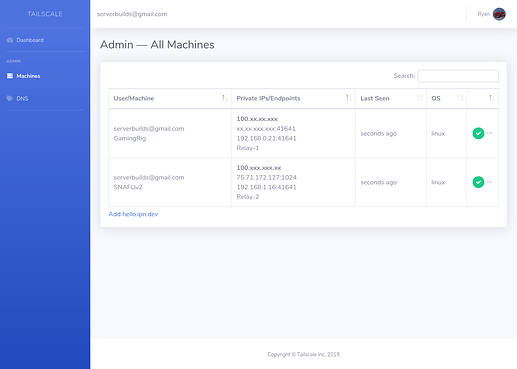This screenshot has width=517, height=369.
Task: Click the Relay-2 entry
Action: [248, 197]
